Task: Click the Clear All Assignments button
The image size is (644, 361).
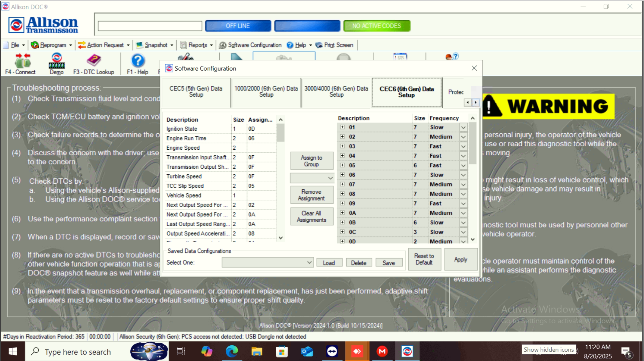Action: coord(312,217)
